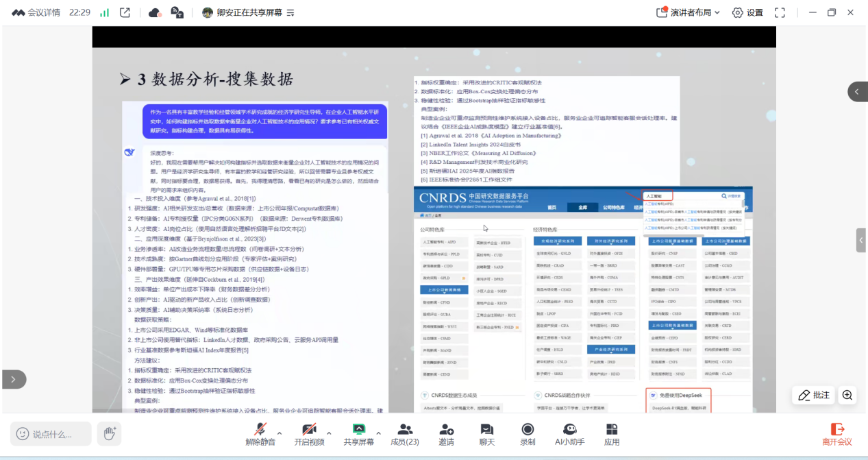Image resolution: width=868 pixels, height=460 pixels.
Task: Open the arrow menu beside 共享屏幕
Action: (378, 433)
